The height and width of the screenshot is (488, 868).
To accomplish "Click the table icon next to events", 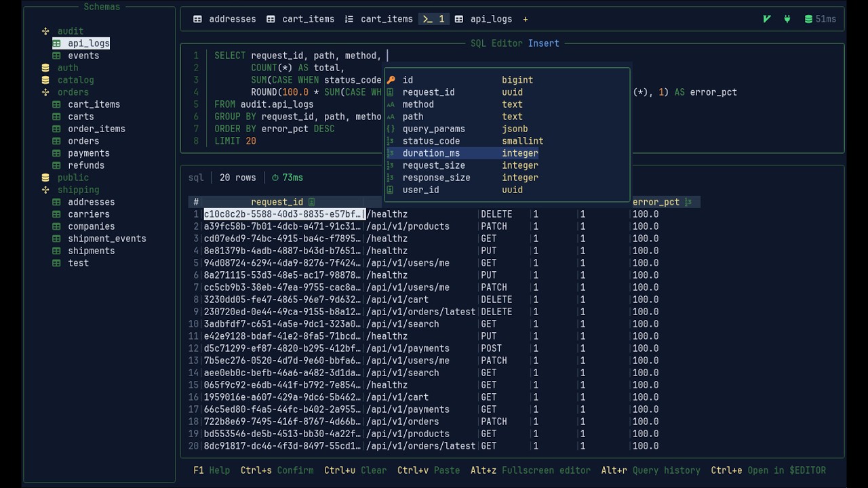I will 57,56.
